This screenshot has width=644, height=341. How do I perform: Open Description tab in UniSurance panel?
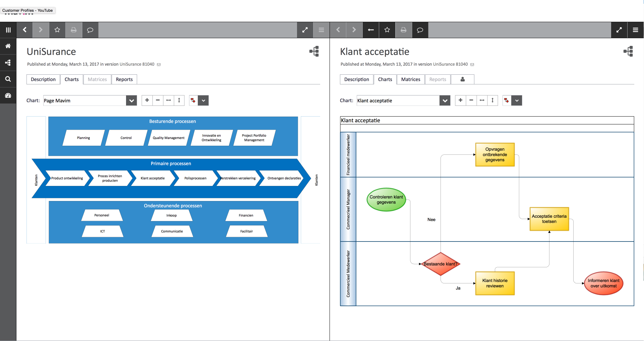(x=43, y=79)
